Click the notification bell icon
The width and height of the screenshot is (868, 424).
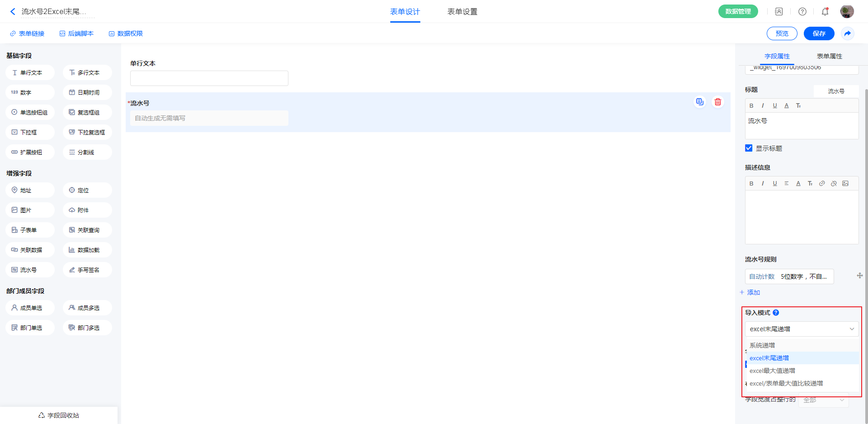pos(825,12)
